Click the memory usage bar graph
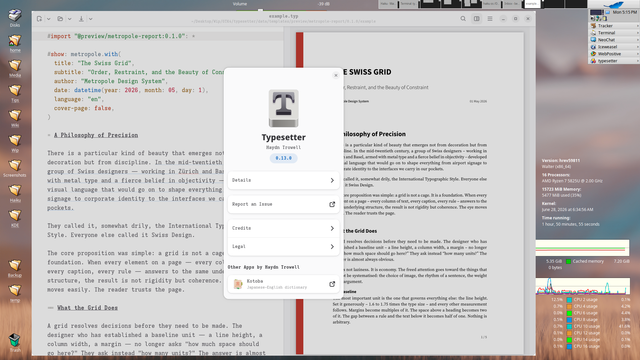Viewport: 640px width, 360px height. [x=582, y=248]
